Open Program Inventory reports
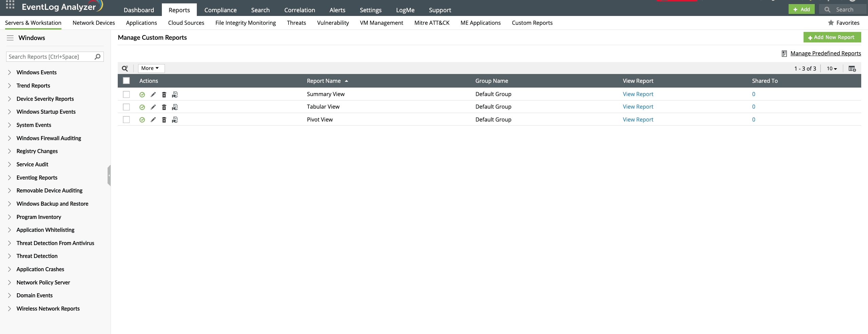The height and width of the screenshot is (334, 868). pos(39,217)
